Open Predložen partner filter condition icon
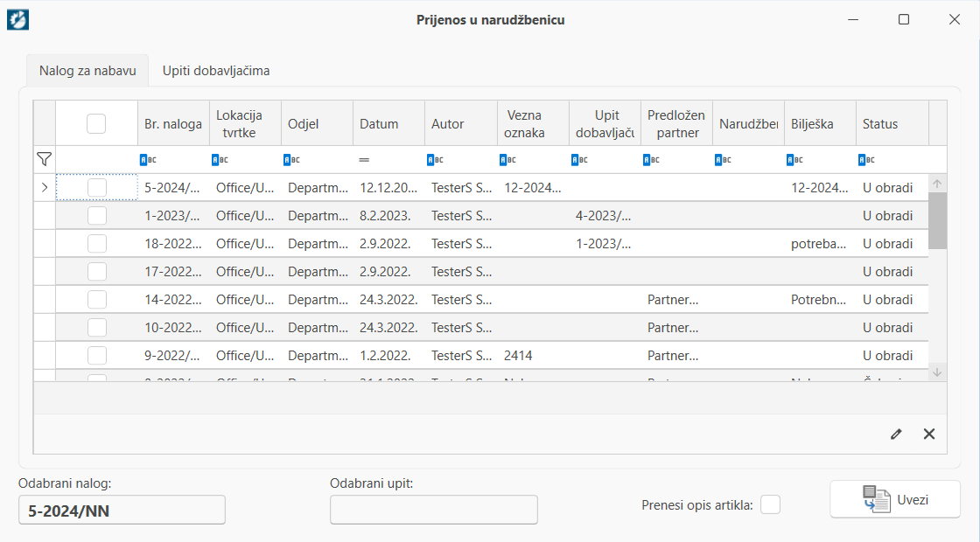This screenshot has height=542, width=980. pyautogui.click(x=651, y=160)
